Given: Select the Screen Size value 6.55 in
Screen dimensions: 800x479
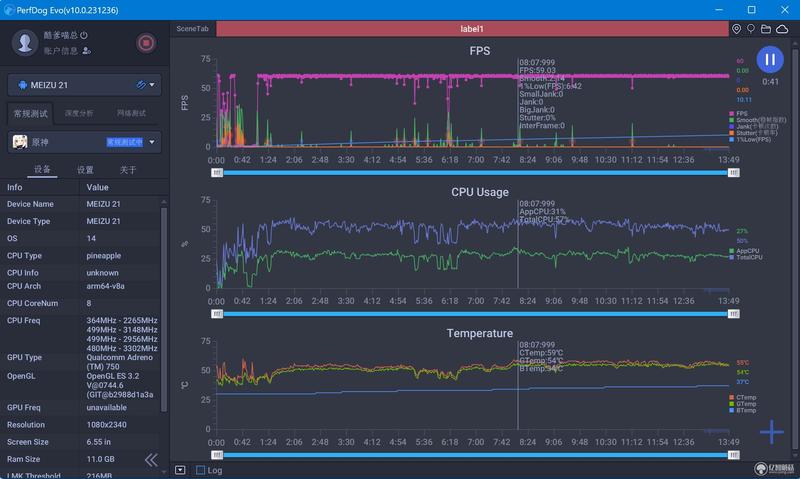Looking at the screenshot, I should pos(98,442).
